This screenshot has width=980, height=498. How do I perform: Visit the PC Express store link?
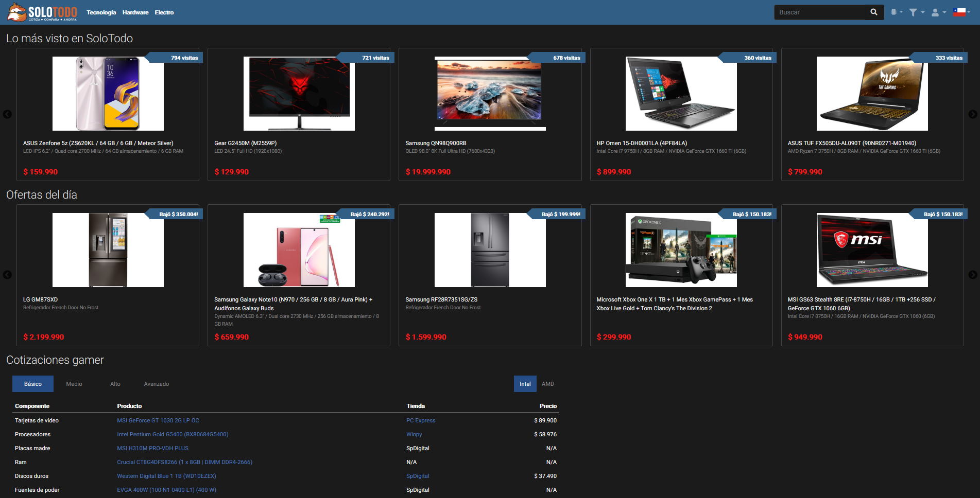click(x=421, y=420)
